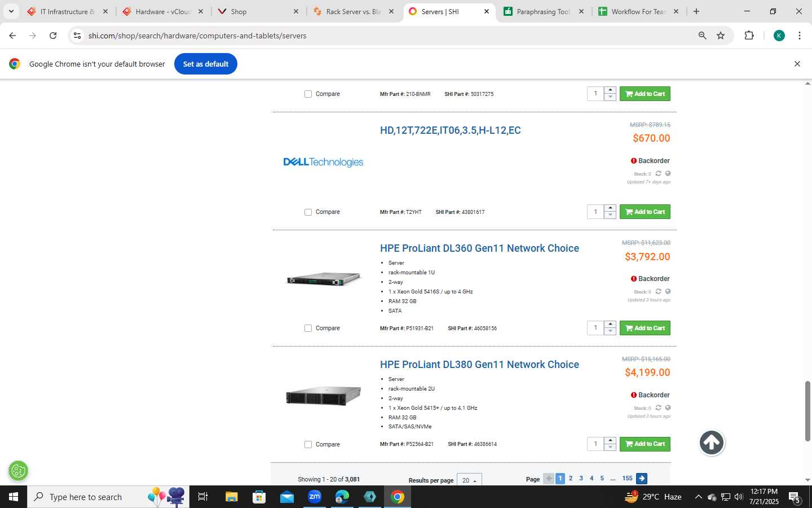
Task: Open the Chrome profile avatar K
Action: click(779, 36)
